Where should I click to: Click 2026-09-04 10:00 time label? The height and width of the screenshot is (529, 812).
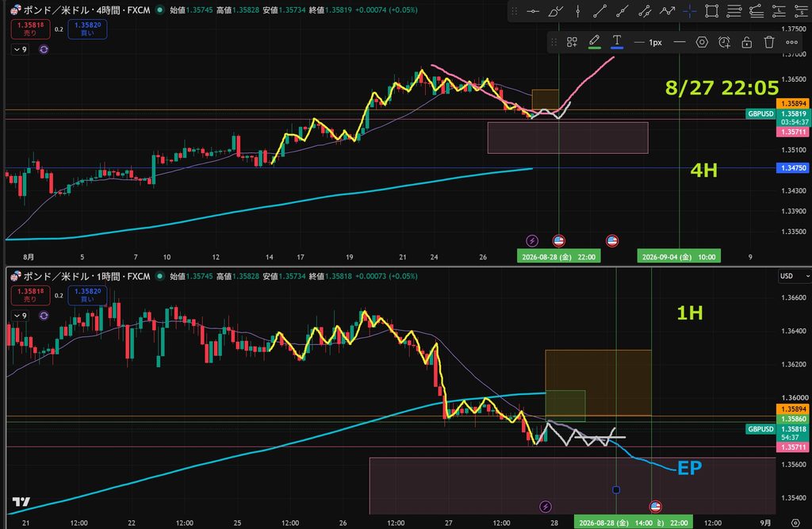pos(679,257)
